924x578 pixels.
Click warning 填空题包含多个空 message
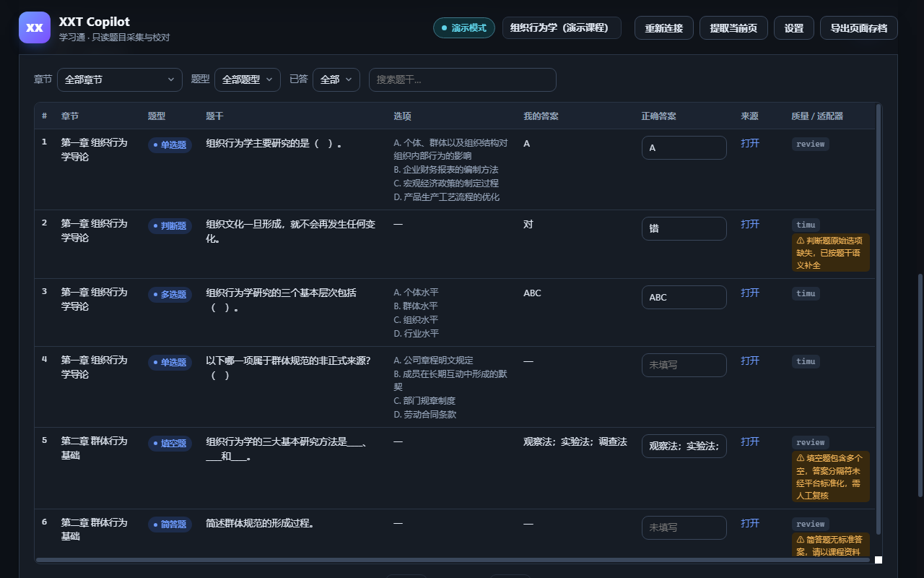830,477
